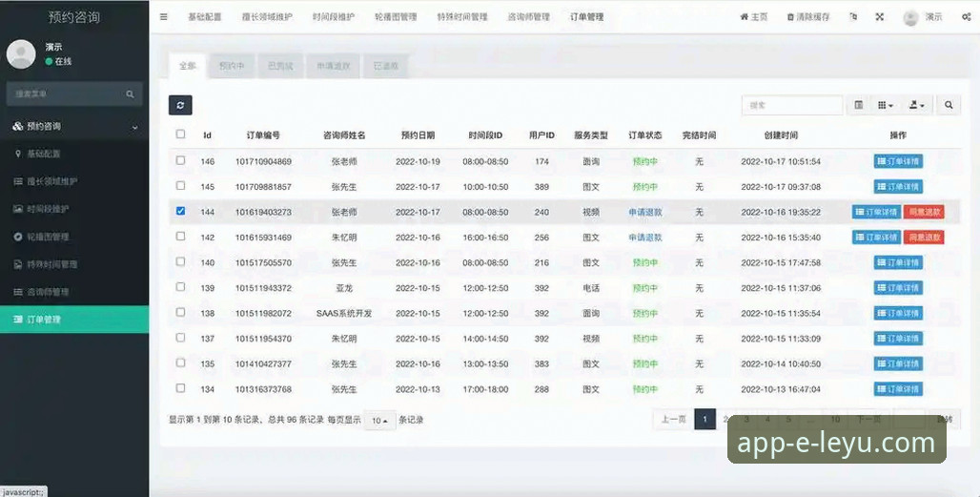Click consultant name SAAS系统开发
The height and width of the screenshot is (497, 980).
tap(344, 313)
